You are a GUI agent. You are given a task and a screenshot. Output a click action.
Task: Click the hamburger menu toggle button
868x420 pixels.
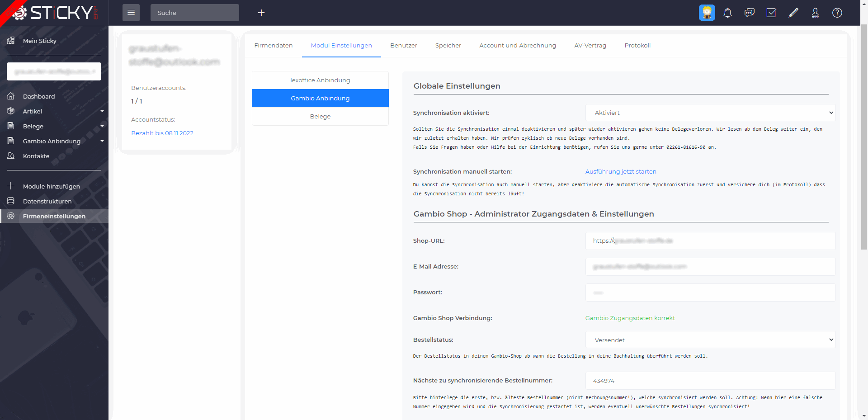click(x=131, y=13)
